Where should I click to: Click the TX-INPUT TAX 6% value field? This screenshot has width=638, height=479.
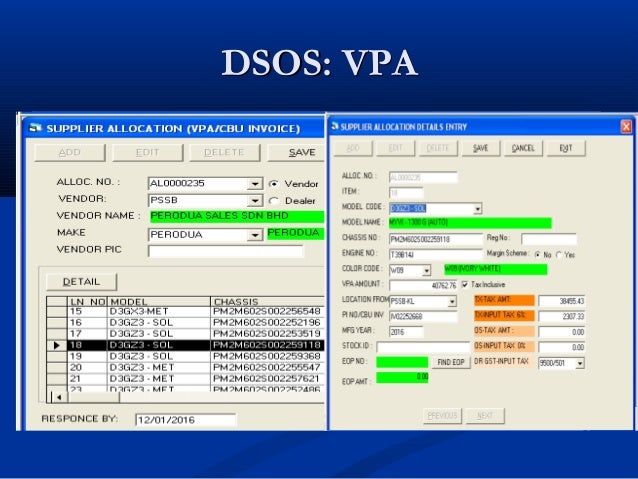(562, 316)
